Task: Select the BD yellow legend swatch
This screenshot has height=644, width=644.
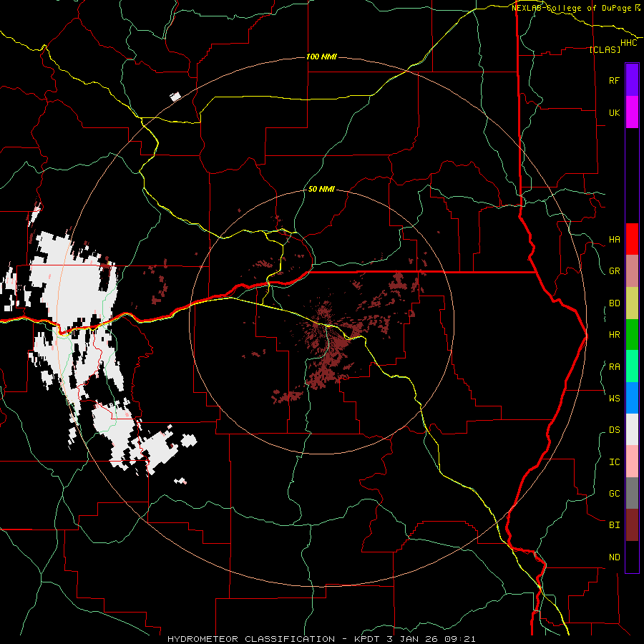Action: pos(632,303)
